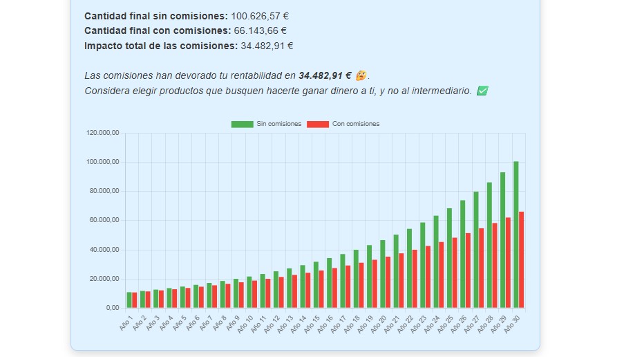
Task: Select the red bar for Año 25
Action: pos(455,273)
